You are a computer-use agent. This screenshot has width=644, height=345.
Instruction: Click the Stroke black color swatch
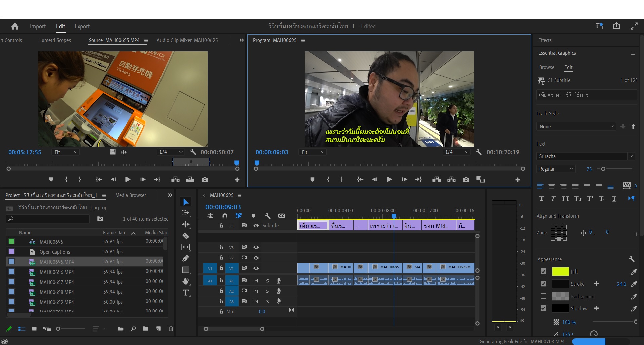[560, 284]
